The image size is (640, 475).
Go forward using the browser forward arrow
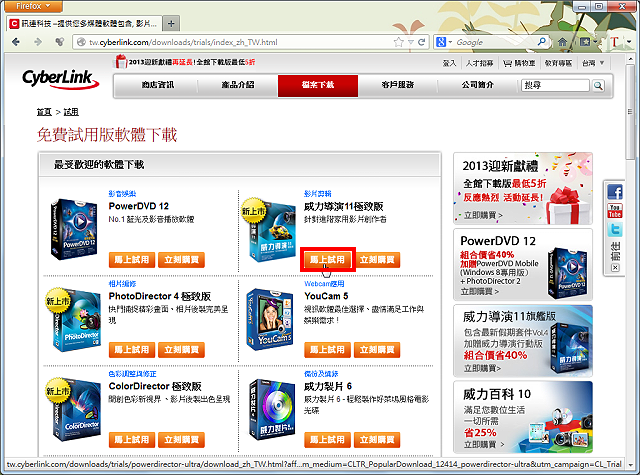point(38,42)
